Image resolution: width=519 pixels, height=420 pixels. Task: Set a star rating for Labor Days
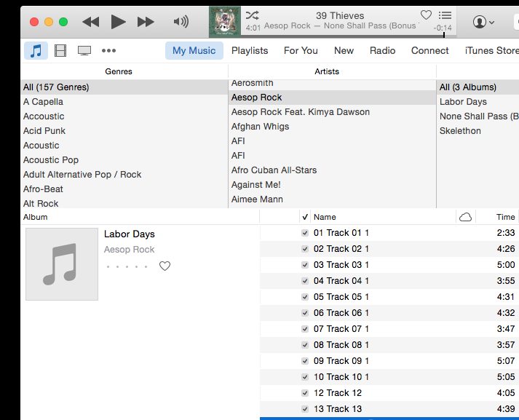point(127,266)
